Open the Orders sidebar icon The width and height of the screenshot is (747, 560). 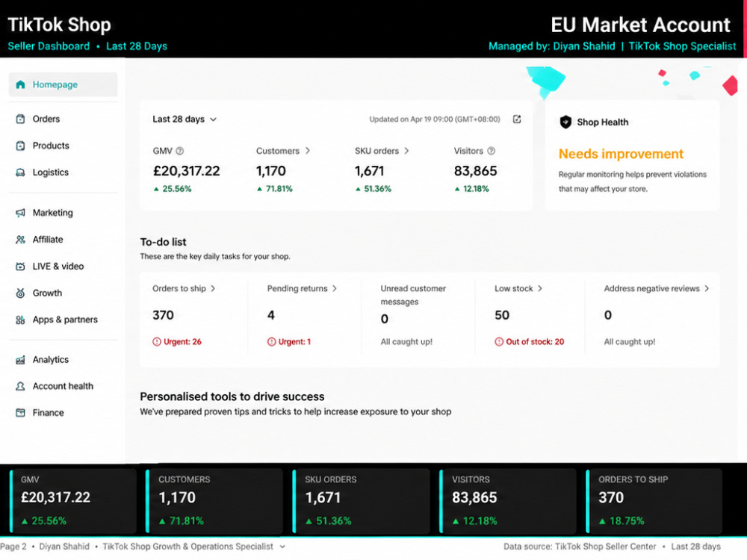(x=20, y=119)
